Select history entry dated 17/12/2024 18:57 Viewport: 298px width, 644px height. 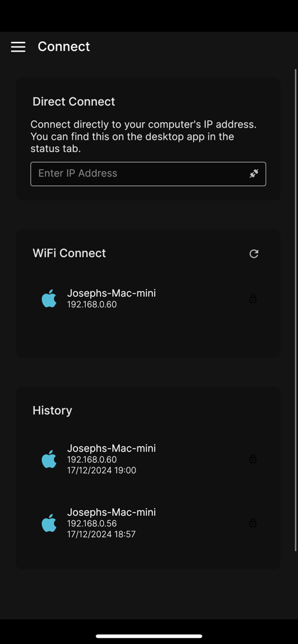coord(148,523)
